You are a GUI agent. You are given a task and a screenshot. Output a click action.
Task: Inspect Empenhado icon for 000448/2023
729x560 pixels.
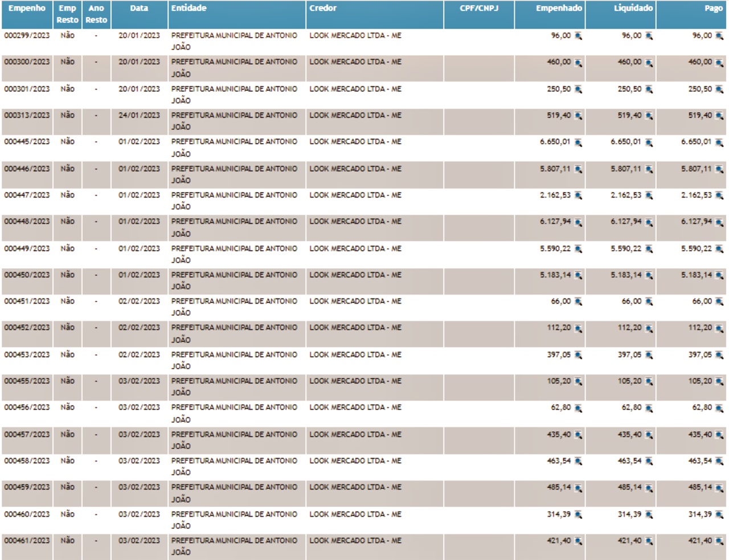click(578, 222)
